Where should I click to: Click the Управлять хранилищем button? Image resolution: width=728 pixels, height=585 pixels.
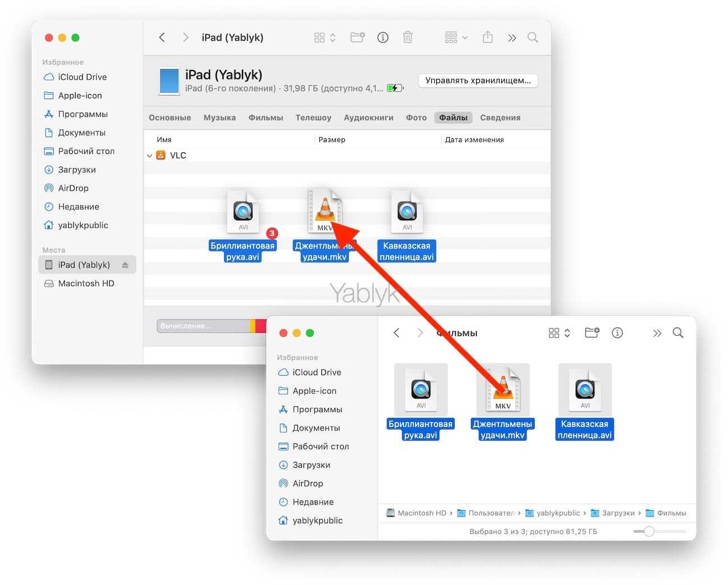tap(478, 81)
